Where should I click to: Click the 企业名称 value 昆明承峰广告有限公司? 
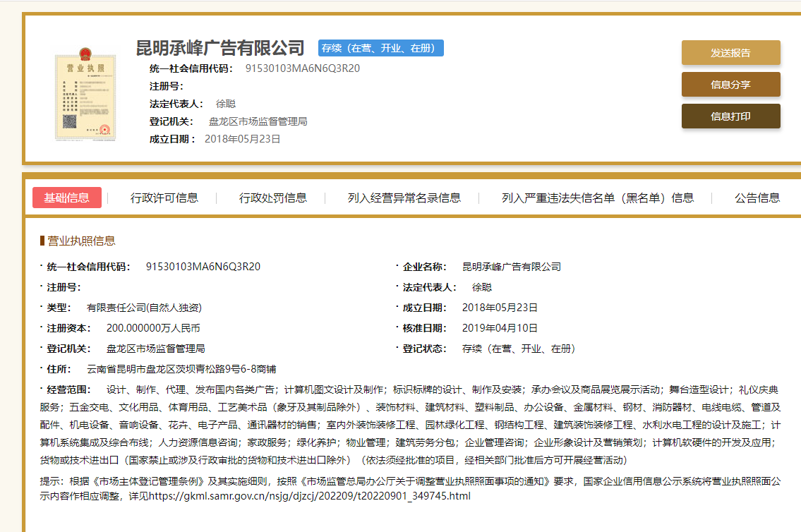512,267
